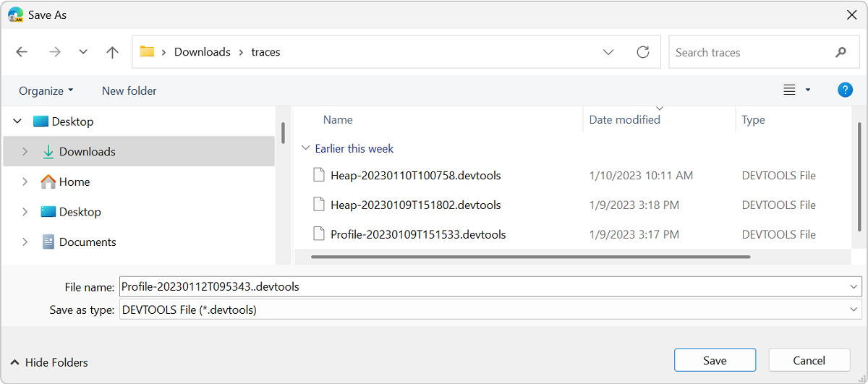Select Heap-20230110T100758.devtools file
The width and height of the screenshot is (868, 384).
416,175
